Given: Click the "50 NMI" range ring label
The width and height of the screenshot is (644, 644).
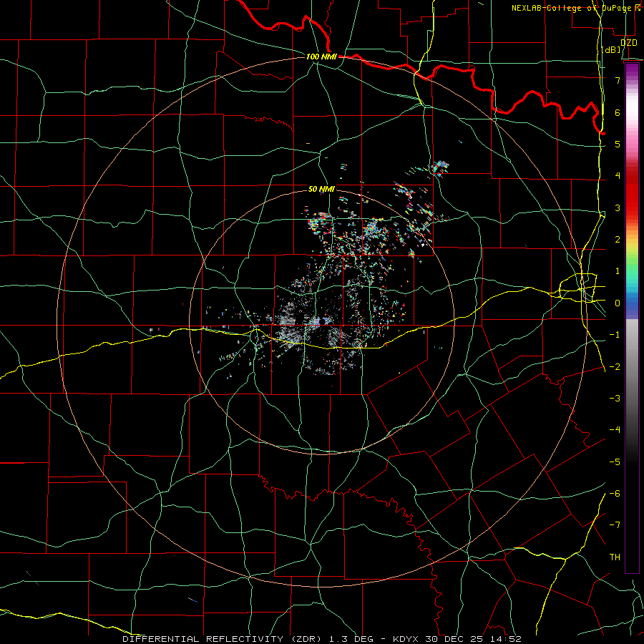Looking at the screenshot, I should pyautogui.click(x=321, y=189).
